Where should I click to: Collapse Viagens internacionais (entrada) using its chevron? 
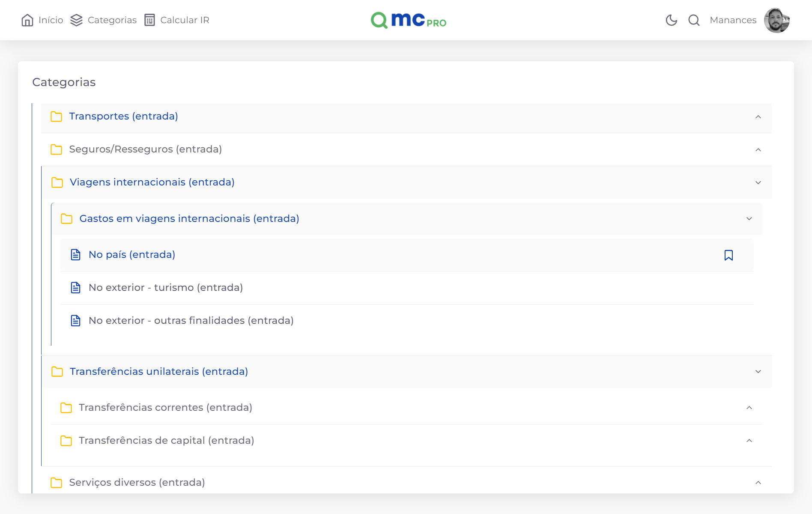(x=758, y=183)
